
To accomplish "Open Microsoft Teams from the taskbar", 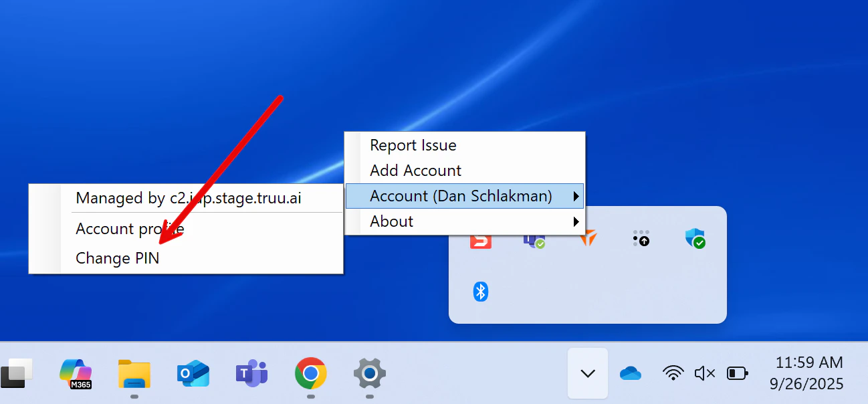I will (252, 373).
